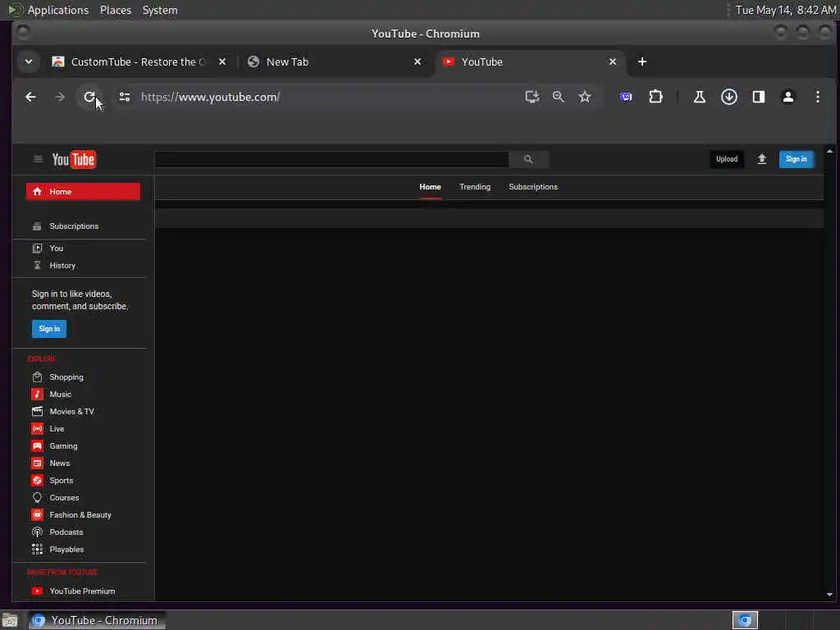Expand the tab search dropdown arrow

29,62
